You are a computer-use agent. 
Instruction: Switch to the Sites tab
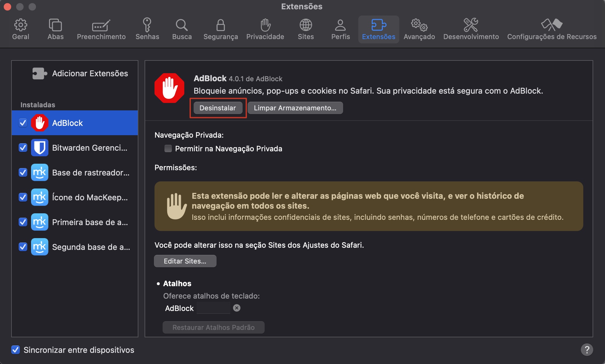(x=306, y=29)
